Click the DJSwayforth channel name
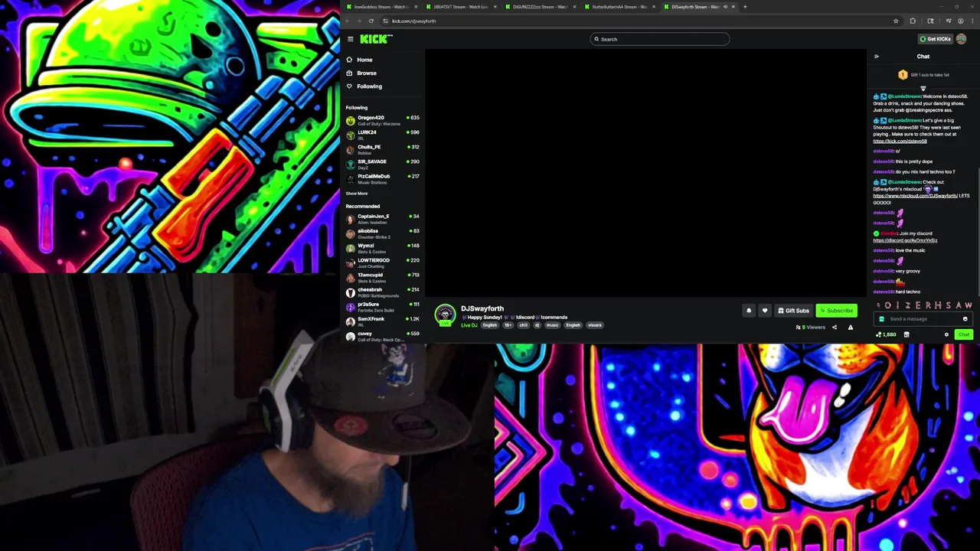 [x=482, y=308]
